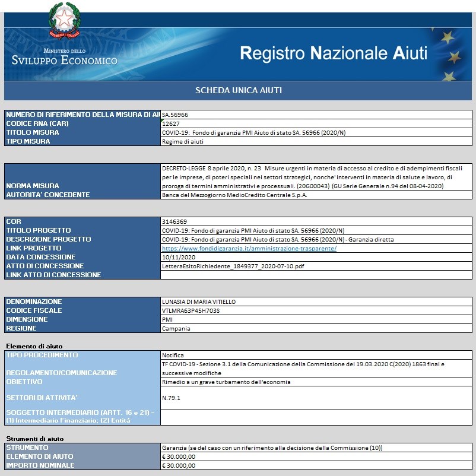The width and height of the screenshot is (476, 476).
Task: Click the 'LINK ATTO DI CONCESSIONE' label
Action: tap(53, 275)
